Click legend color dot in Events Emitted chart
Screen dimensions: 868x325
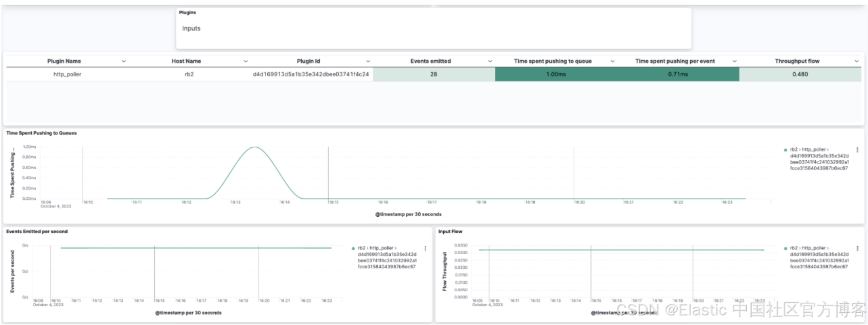coord(353,249)
